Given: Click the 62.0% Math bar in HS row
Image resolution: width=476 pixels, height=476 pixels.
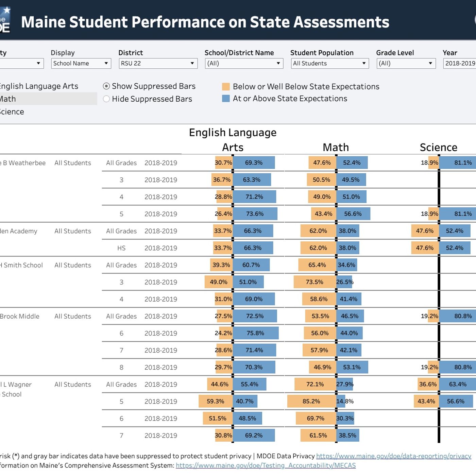Looking at the screenshot, I should point(318,248).
